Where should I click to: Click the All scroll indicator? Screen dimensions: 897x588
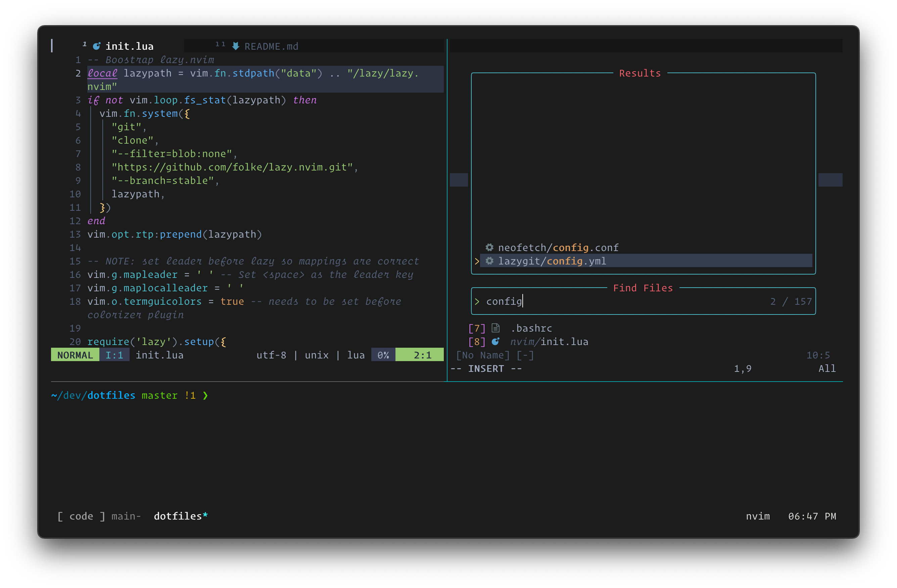point(827,369)
